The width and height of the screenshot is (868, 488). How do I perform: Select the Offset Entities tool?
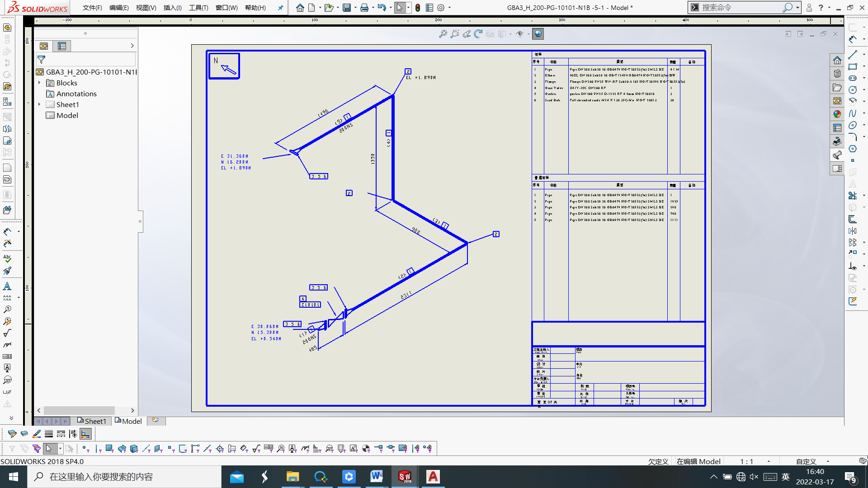click(853, 219)
